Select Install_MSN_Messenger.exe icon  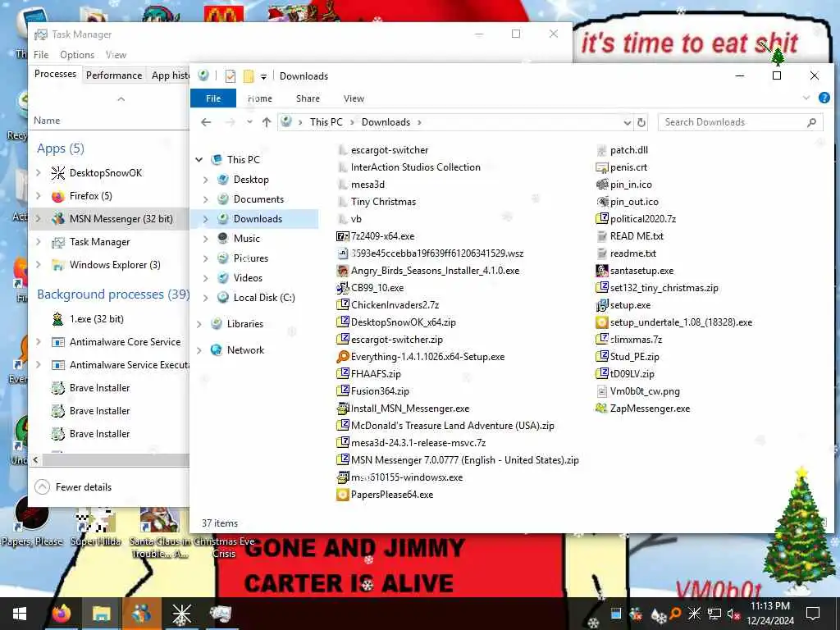[342, 409]
